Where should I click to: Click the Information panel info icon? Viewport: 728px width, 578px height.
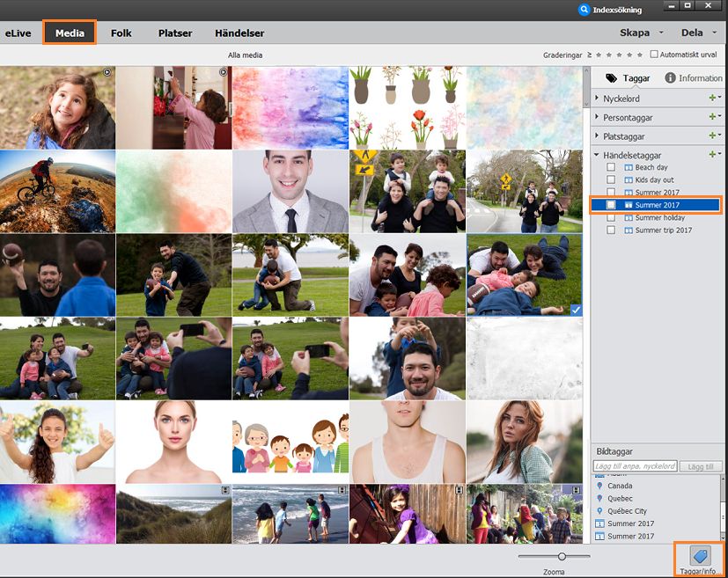pos(670,78)
